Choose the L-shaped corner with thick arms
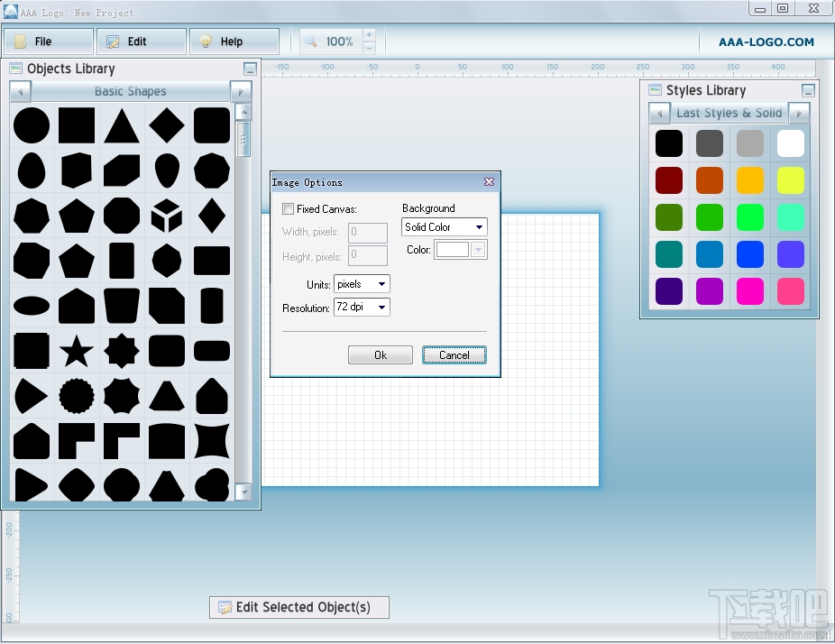The width and height of the screenshot is (835, 644). point(76,441)
